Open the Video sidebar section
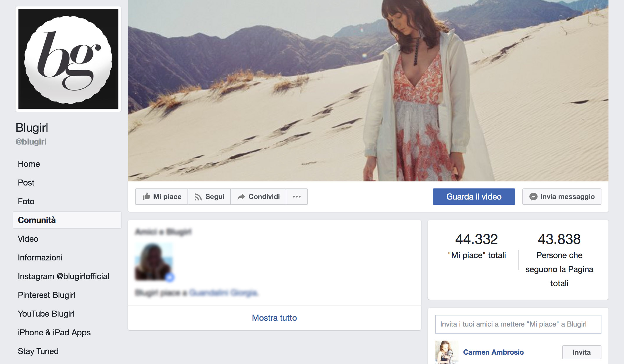This screenshot has width=624, height=364. (28, 239)
